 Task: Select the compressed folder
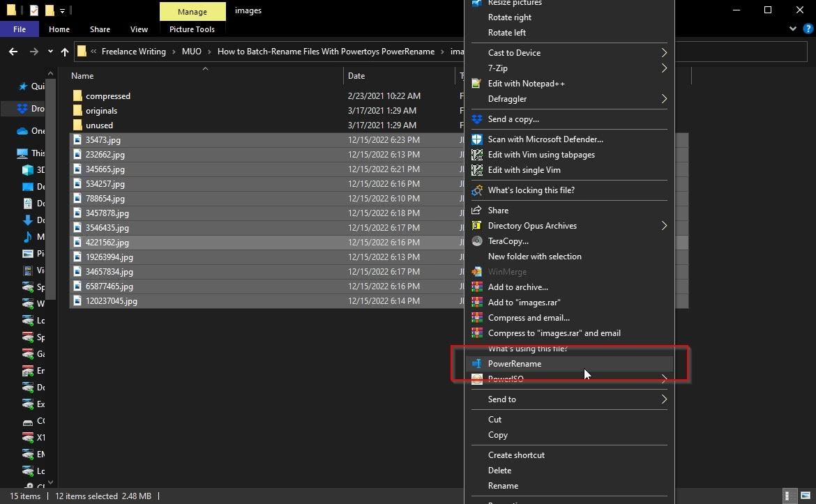107,96
